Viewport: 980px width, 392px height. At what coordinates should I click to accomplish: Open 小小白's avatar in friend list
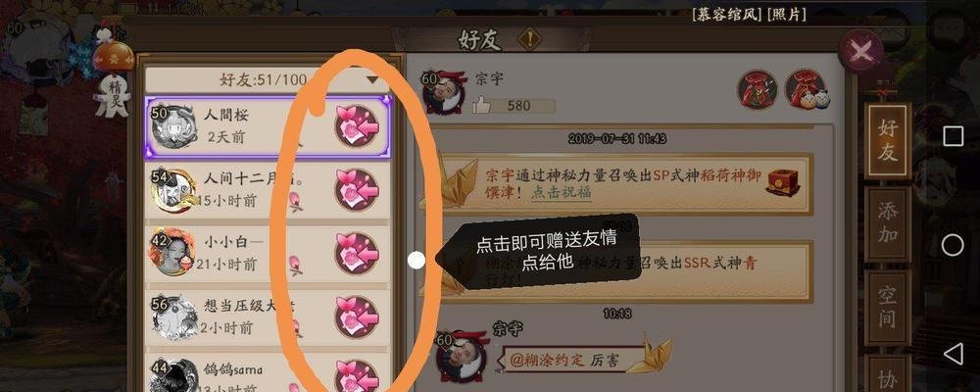(171, 252)
